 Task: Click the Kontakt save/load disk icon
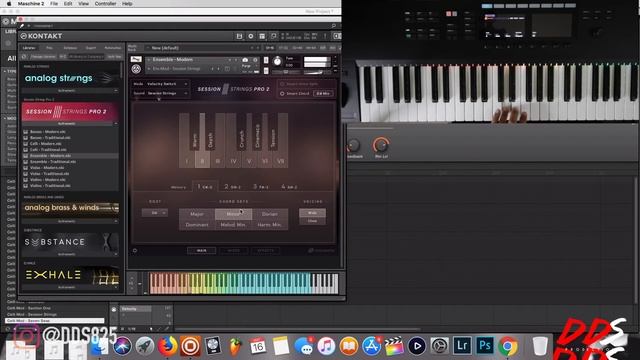click(240, 36)
